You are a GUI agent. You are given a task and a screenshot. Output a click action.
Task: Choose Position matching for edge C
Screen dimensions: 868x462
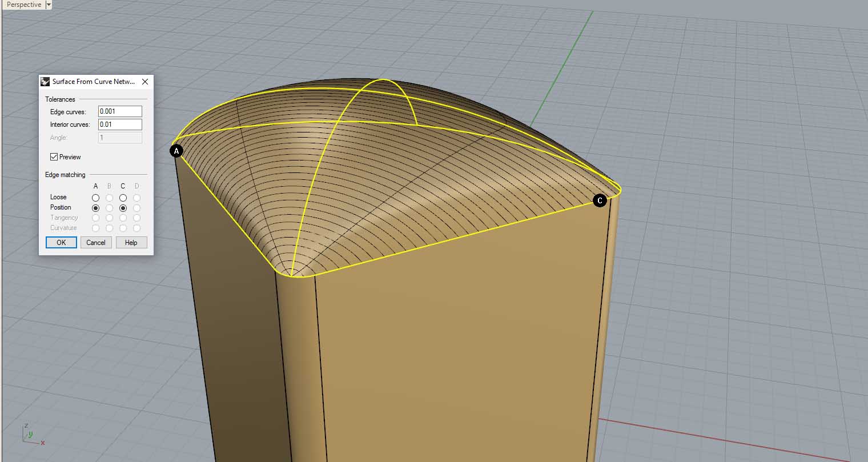123,208
